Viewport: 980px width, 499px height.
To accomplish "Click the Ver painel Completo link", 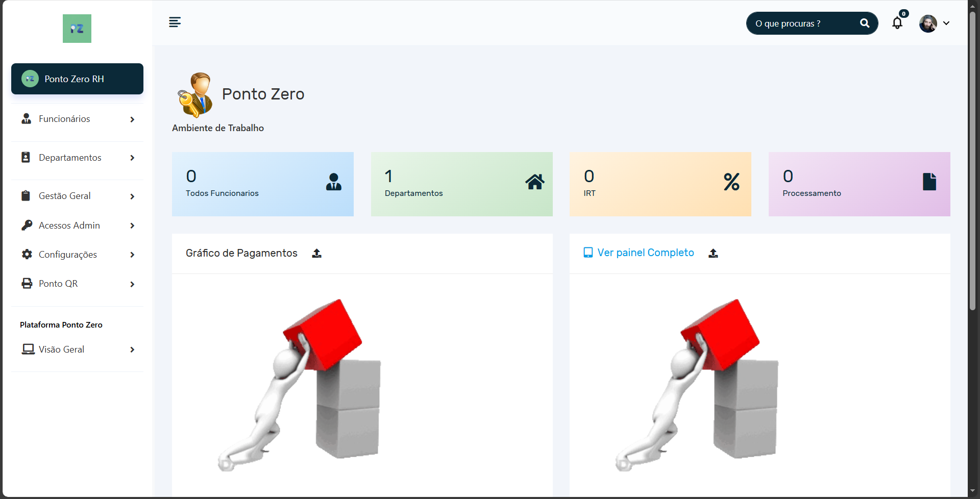I will pyautogui.click(x=645, y=253).
